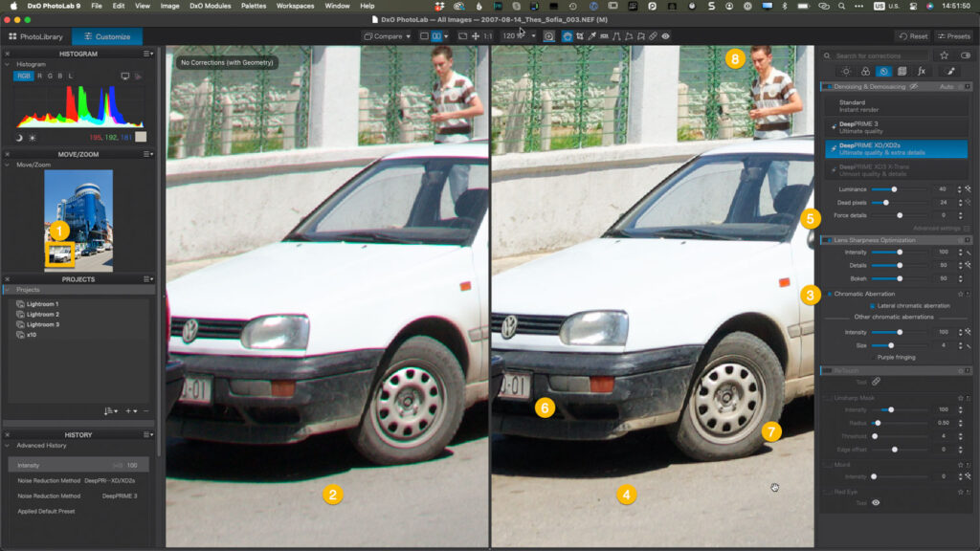Image resolution: width=980 pixels, height=551 pixels.
Task: Select the Crop tool in the toolbar
Action: pos(580,35)
